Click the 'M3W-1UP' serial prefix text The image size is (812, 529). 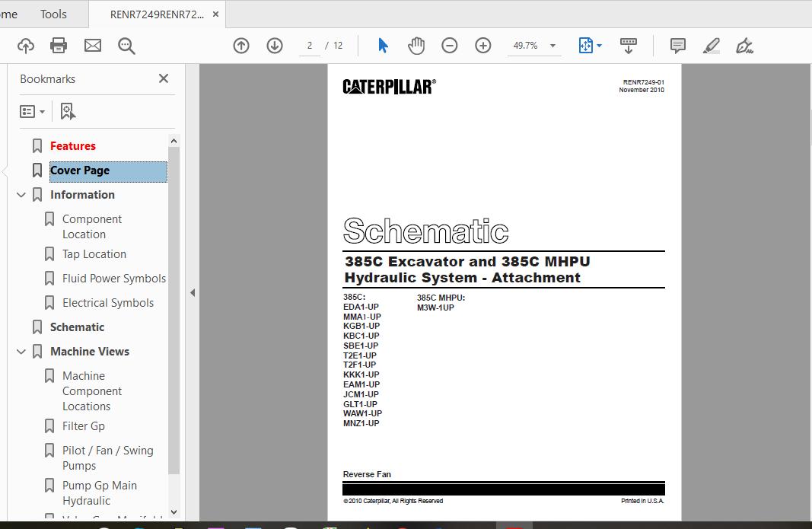[x=435, y=308]
